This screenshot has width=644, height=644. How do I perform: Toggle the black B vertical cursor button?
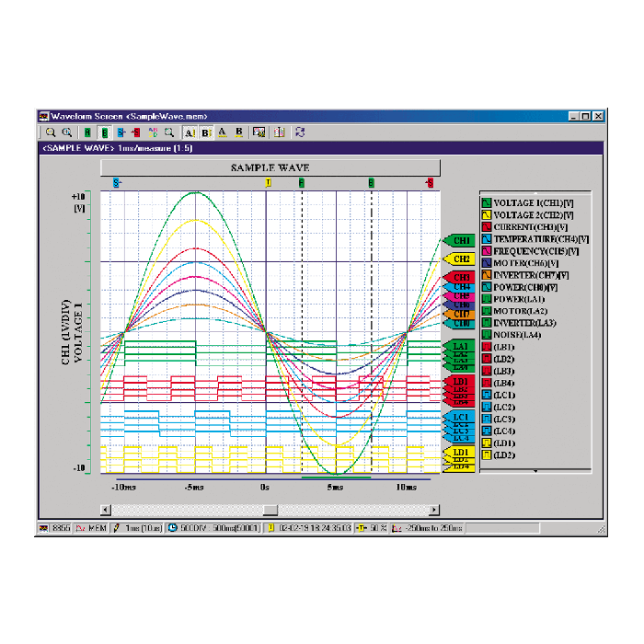tap(206, 132)
